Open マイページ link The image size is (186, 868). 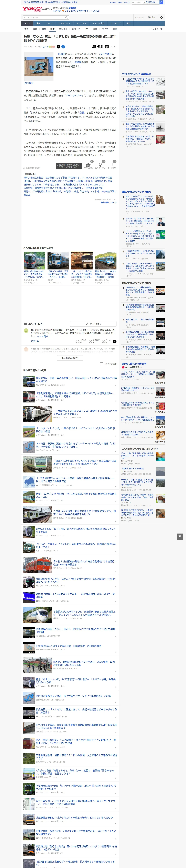coord(139,18)
